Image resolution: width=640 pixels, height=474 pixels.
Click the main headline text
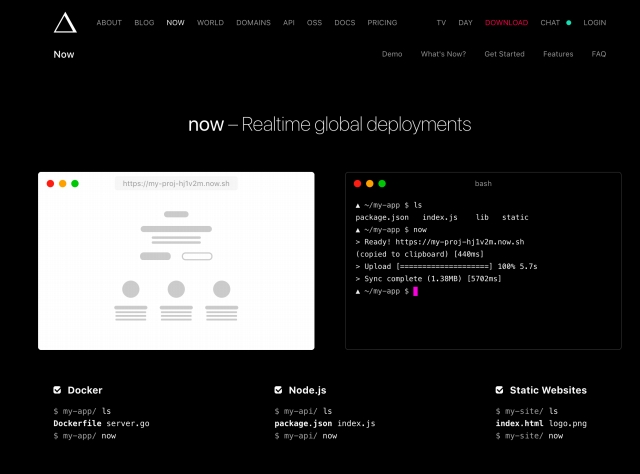[x=329, y=124]
